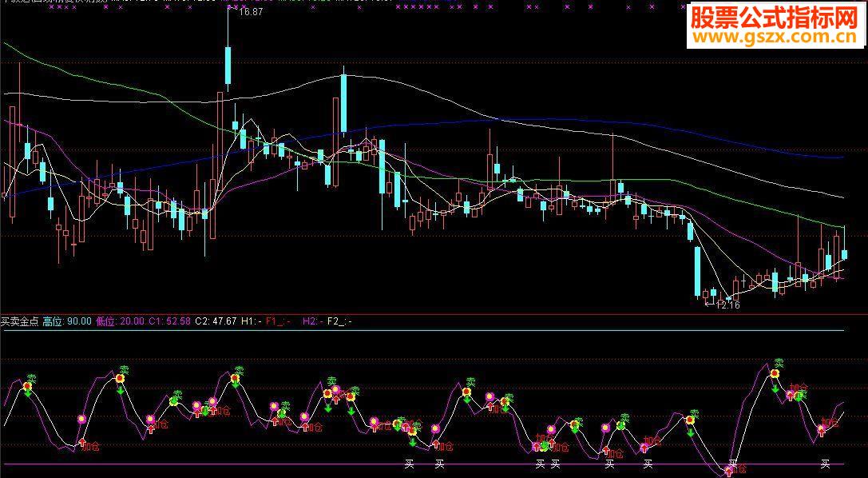The image size is (868, 478).
Task: Click the leftmost 卖 sell signal marker
Action: pyautogui.click(x=32, y=379)
